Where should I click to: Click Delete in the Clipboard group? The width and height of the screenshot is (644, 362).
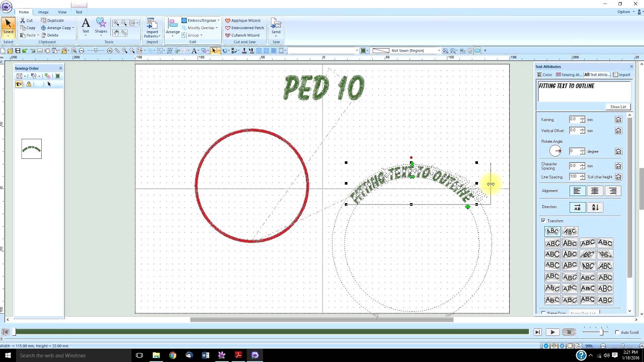(x=50, y=35)
